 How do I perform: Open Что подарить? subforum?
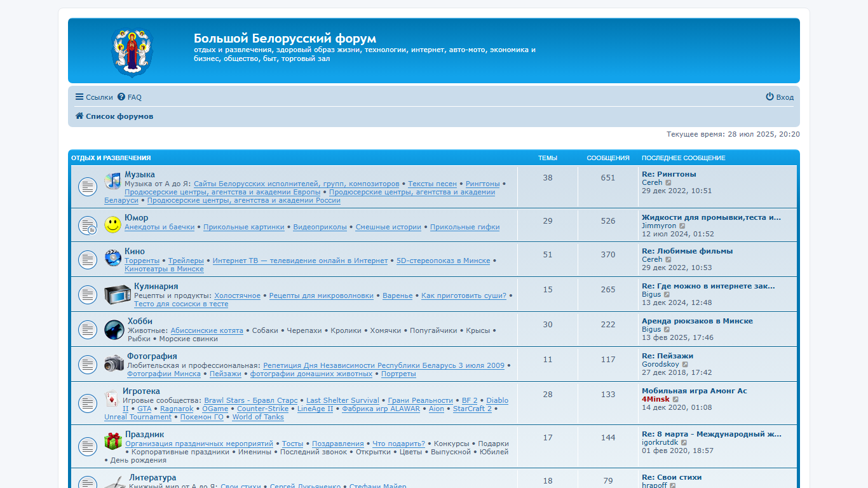click(399, 444)
